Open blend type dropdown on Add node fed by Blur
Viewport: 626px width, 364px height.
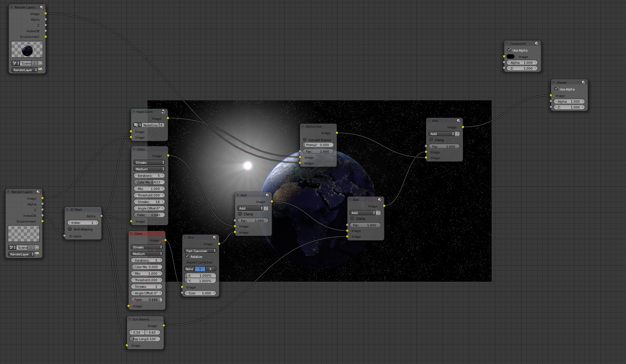pos(250,208)
